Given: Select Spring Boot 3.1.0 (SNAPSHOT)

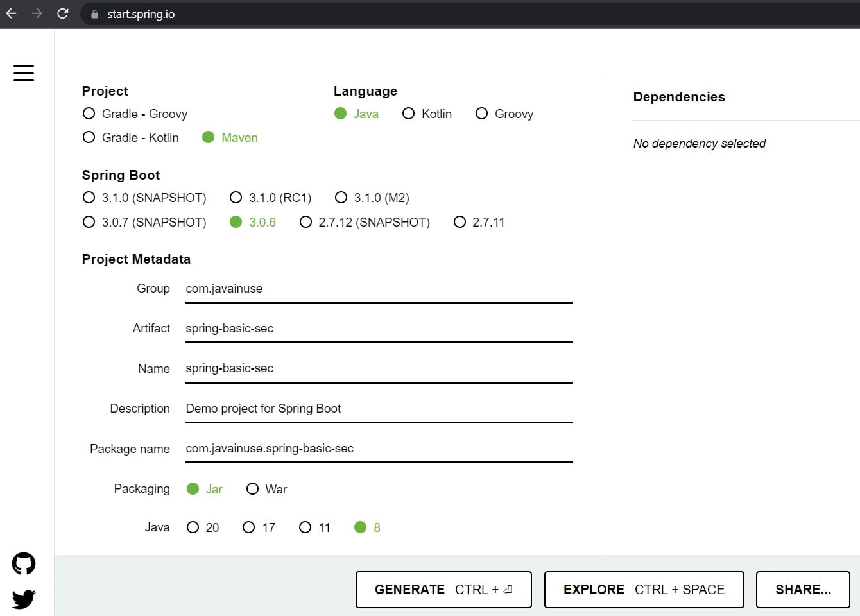Looking at the screenshot, I should (x=144, y=198).
